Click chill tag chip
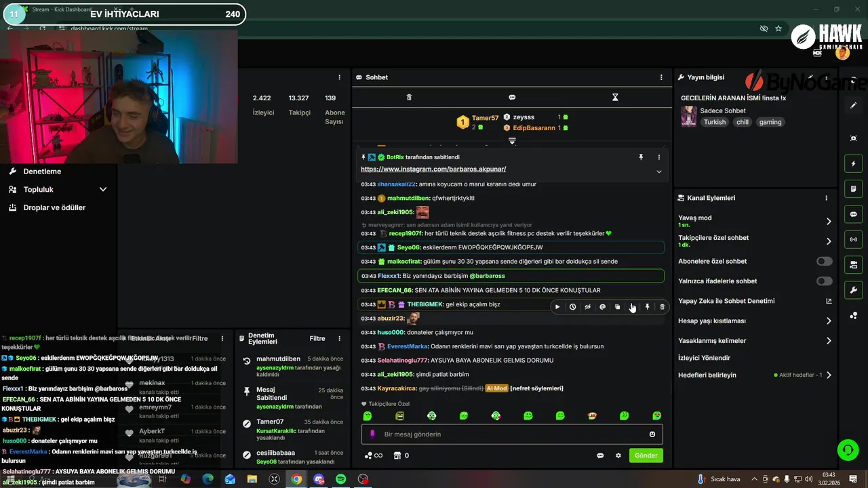Screen dimensions: 868x488 pyautogui.click(x=743, y=122)
